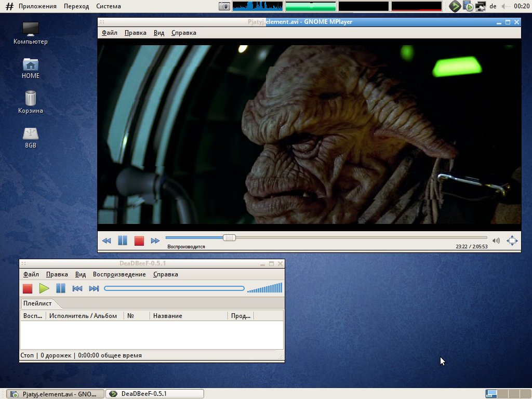
Task: Open the Файл menu in GNOME MPlayer
Action: tap(110, 33)
